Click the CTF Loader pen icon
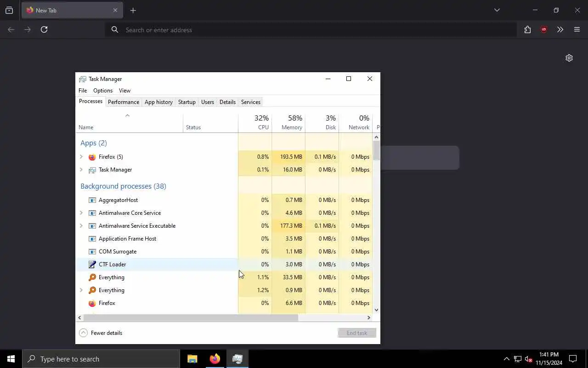This screenshot has width=588, height=368. tap(92, 264)
